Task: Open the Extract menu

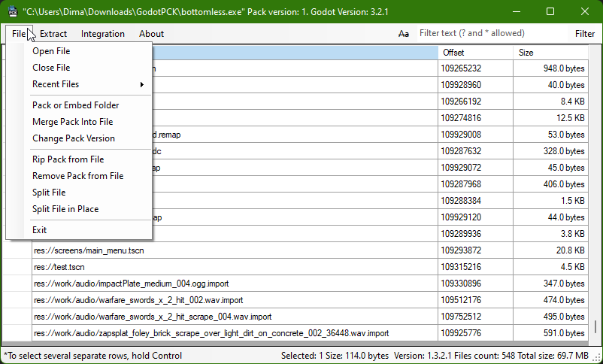Action: [53, 34]
